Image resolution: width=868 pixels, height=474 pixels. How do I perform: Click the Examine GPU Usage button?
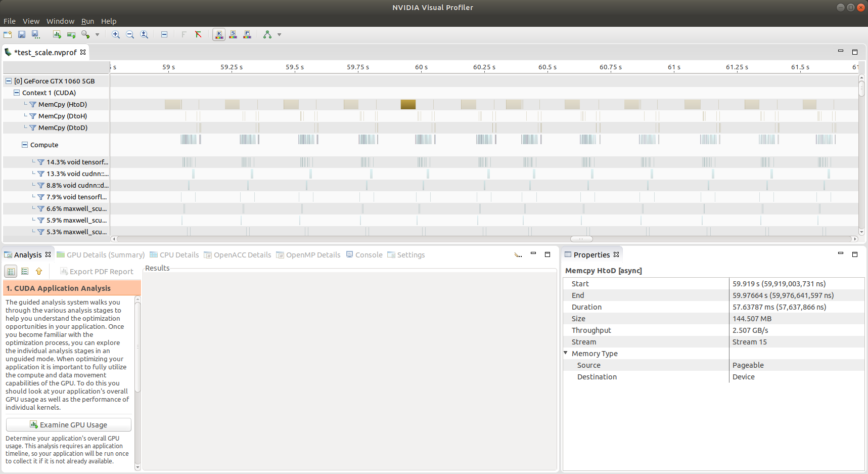tap(69, 425)
